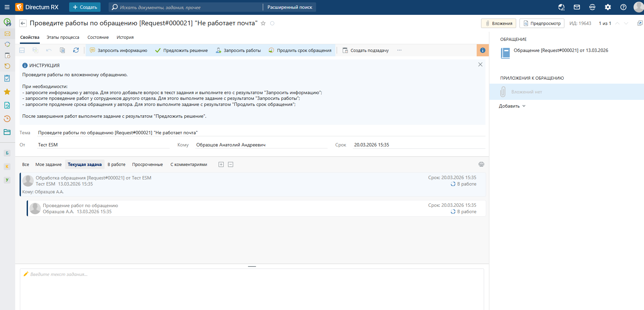644x310 pixels.
Task: Expand the Добавить attachment dropdown
Action: [512, 106]
